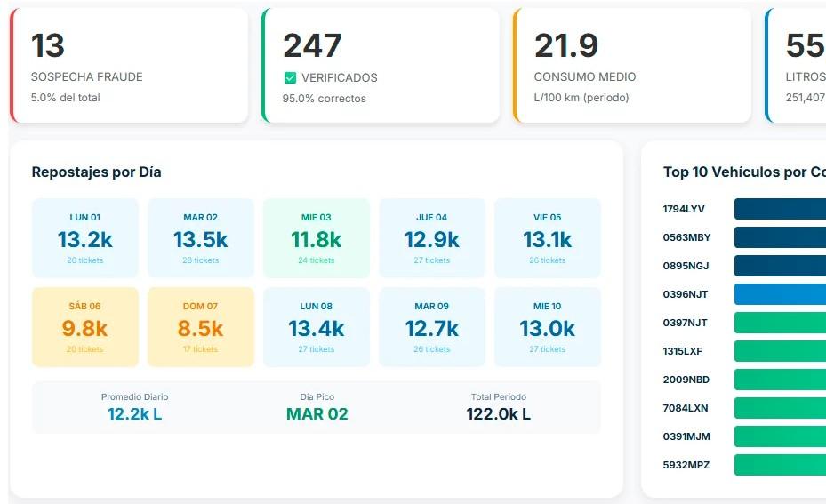Click the Promedio Diario value 12.2k L
Image resolution: width=826 pixels, height=504 pixels.
click(135, 414)
